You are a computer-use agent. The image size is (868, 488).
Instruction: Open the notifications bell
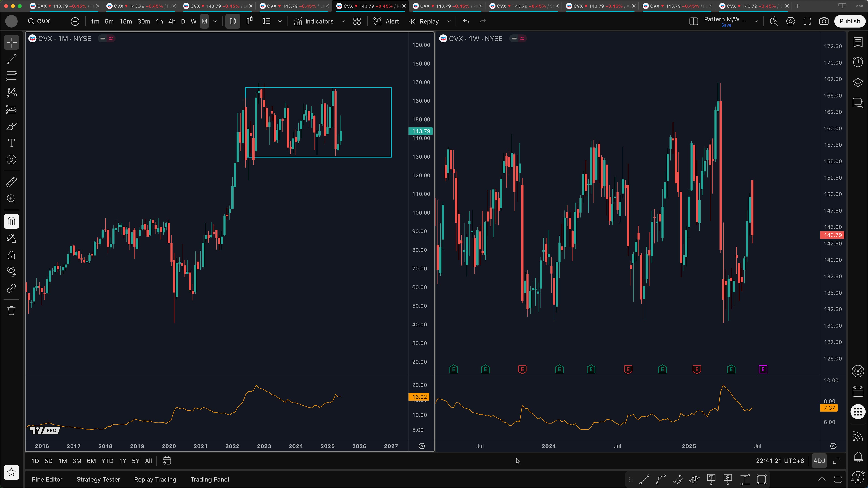click(858, 457)
